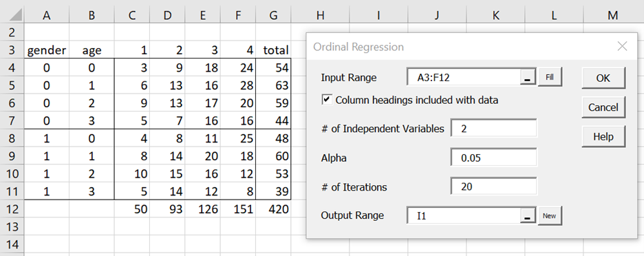Click total cell 44 in row 7
644x256 pixels.
click(x=273, y=120)
